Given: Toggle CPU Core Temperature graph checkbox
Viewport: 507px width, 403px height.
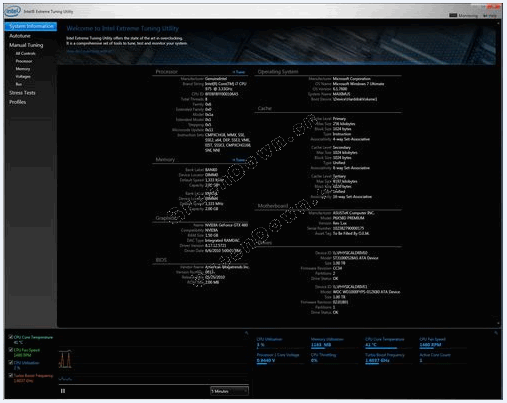Looking at the screenshot, I should tap(11, 337).
